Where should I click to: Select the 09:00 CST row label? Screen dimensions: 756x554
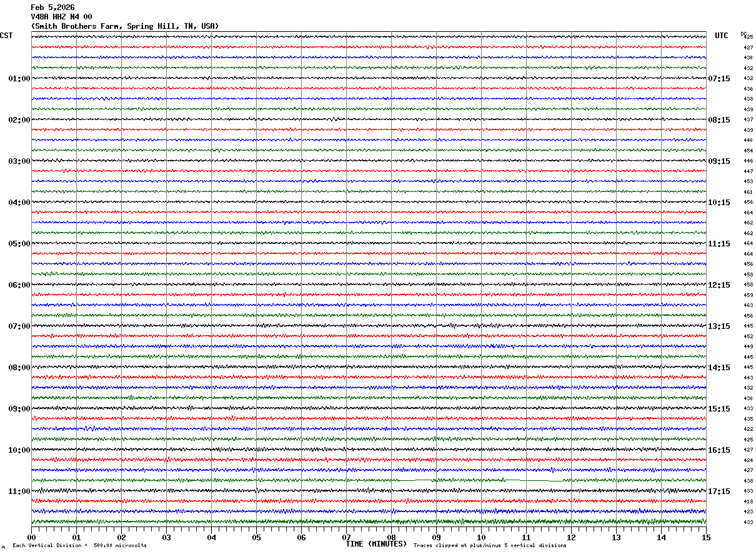[x=19, y=409]
